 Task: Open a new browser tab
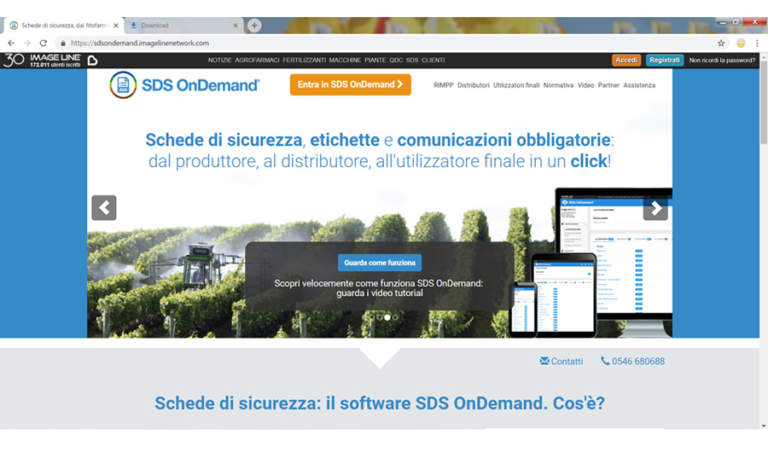point(254,25)
